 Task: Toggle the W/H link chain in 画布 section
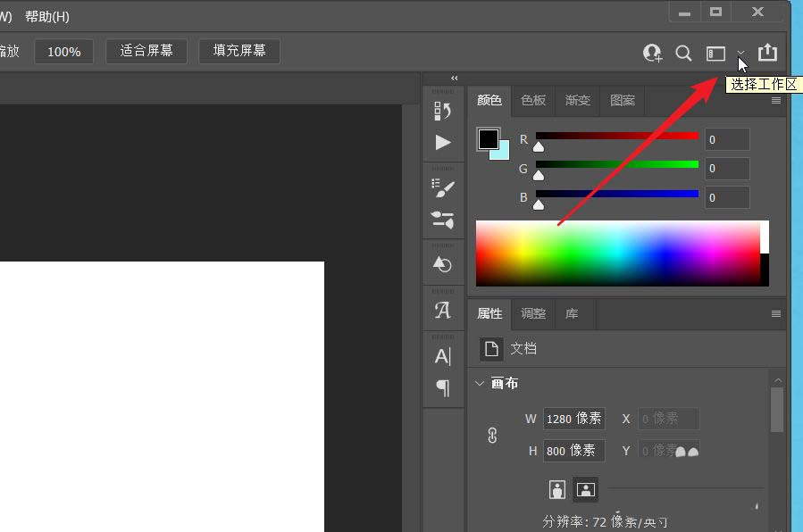click(490, 435)
